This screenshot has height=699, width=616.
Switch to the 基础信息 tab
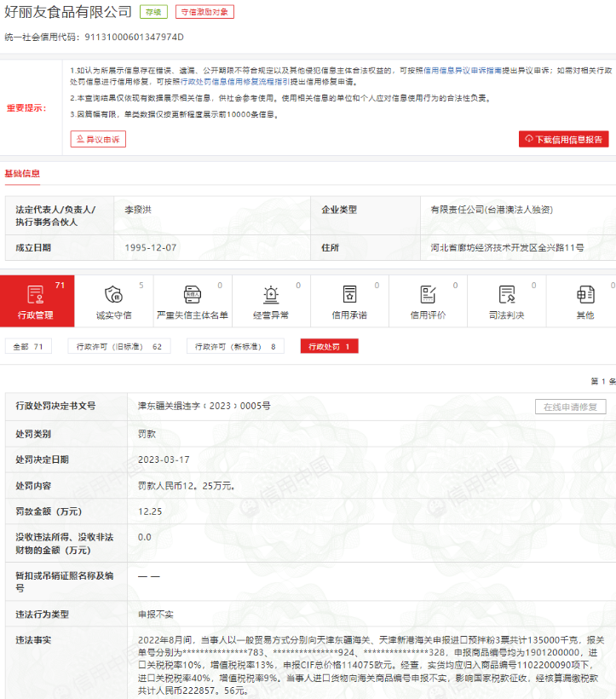point(22,174)
